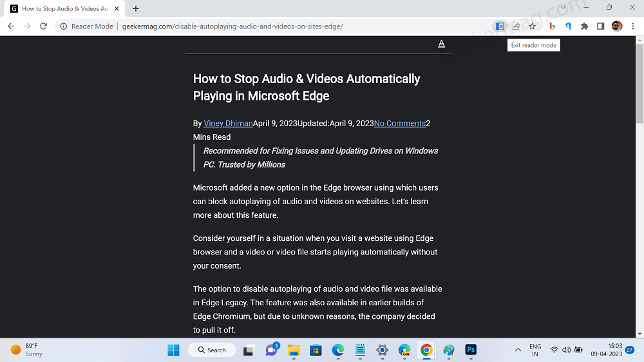Image resolution: width=644 pixels, height=362 pixels.
Task: Select the 'How to Stop Audio & Videos' tab
Action: pos(64,8)
